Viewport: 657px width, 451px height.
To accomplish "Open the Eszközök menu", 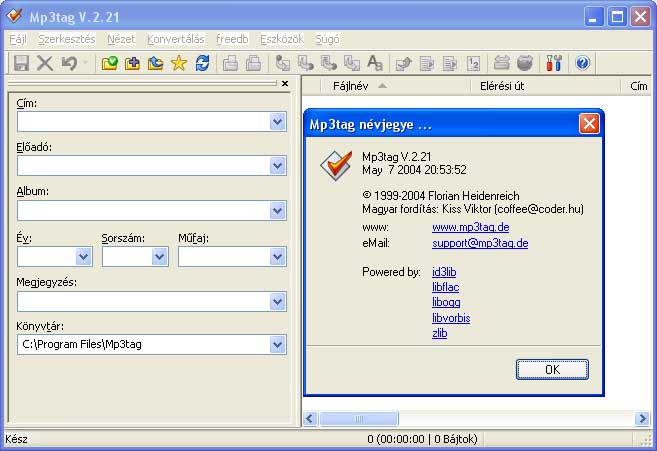I will point(282,39).
